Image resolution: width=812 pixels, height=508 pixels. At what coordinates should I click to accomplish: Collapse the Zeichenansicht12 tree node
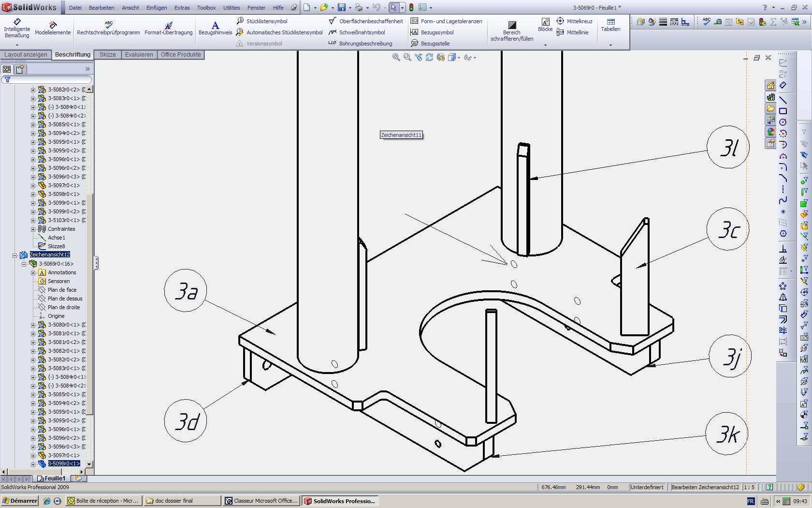click(14, 255)
